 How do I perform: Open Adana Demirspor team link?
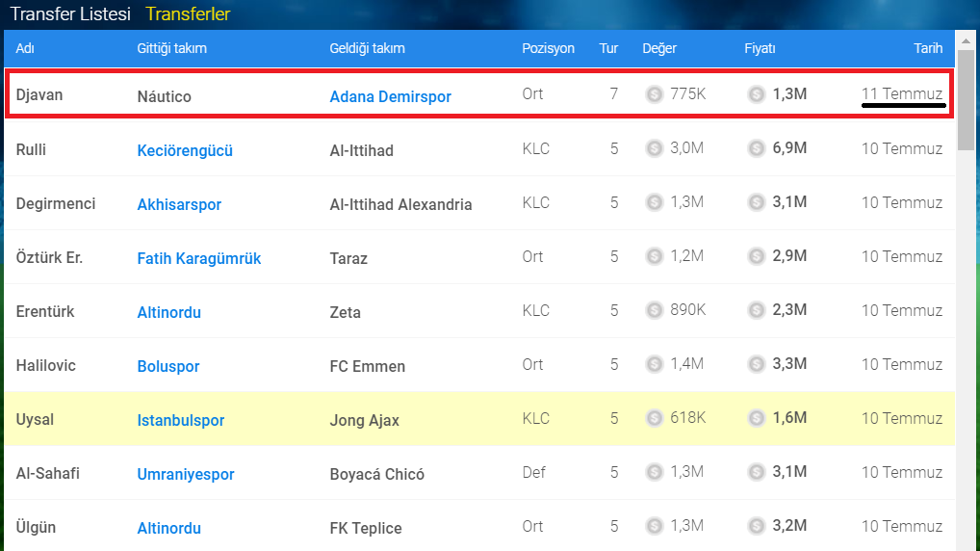coord(390,96)
